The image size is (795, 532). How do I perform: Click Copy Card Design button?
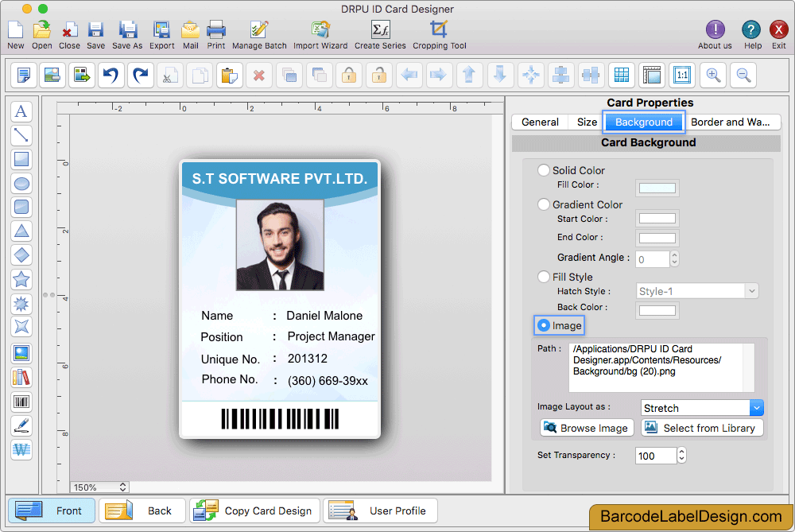click(x=254, y=511)
